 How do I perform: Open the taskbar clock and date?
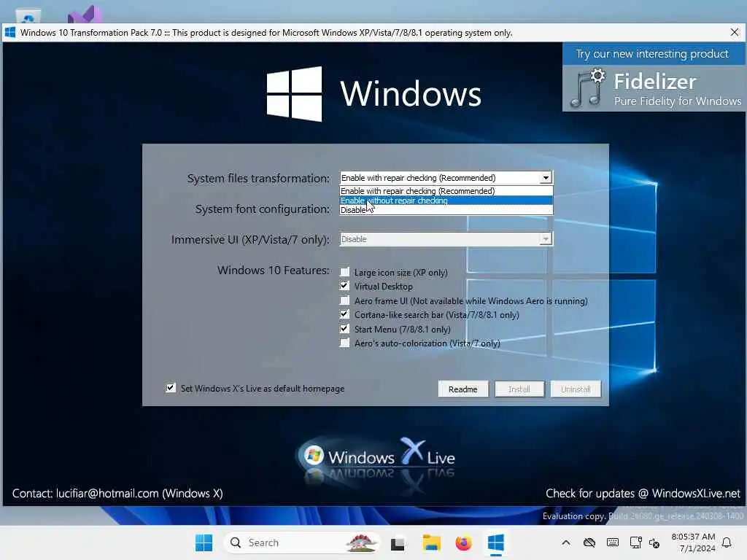[693, 542]
